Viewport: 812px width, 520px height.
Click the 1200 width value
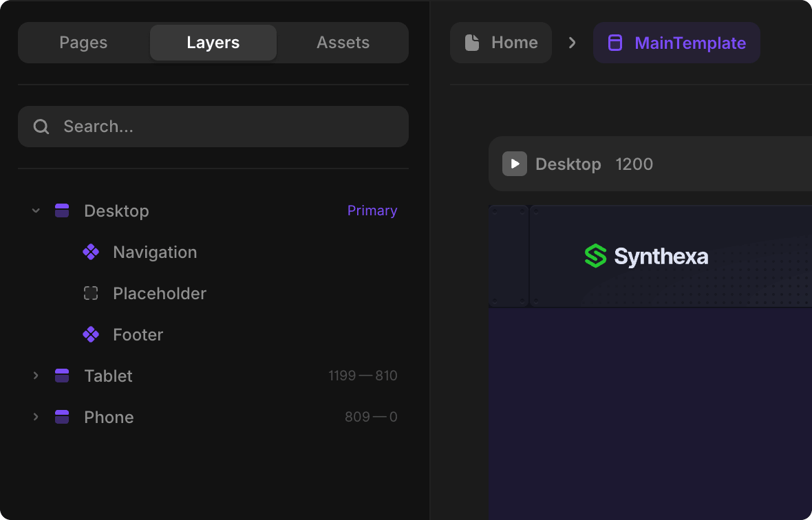(x=634, y=164)
